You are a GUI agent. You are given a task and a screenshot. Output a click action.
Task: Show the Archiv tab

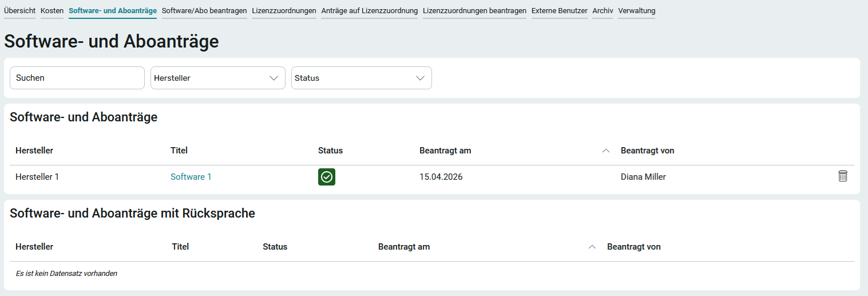[x=603, y=11]
